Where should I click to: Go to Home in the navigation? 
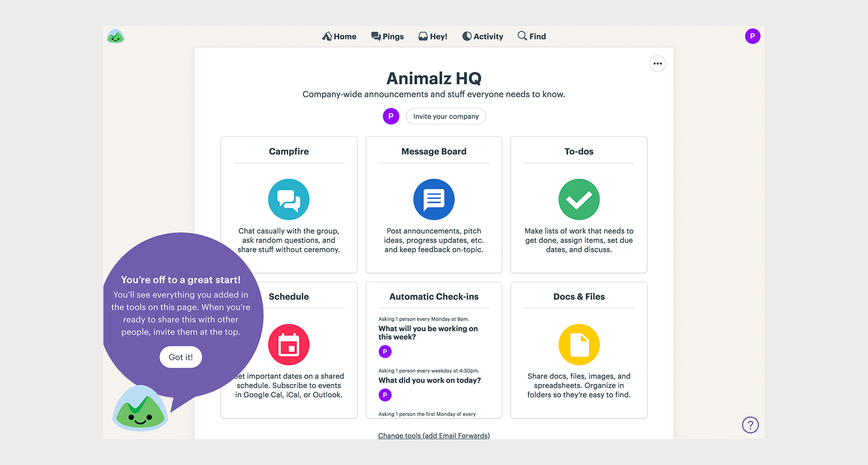coord(339,36)
